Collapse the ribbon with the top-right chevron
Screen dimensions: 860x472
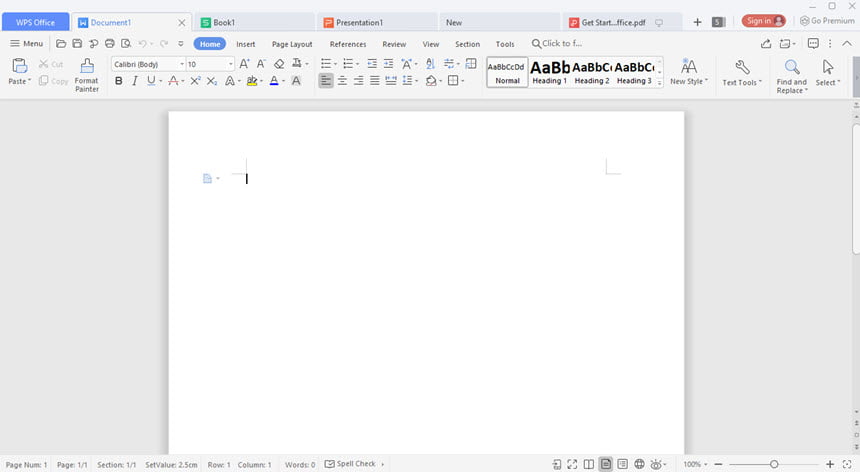pos(847,43)
